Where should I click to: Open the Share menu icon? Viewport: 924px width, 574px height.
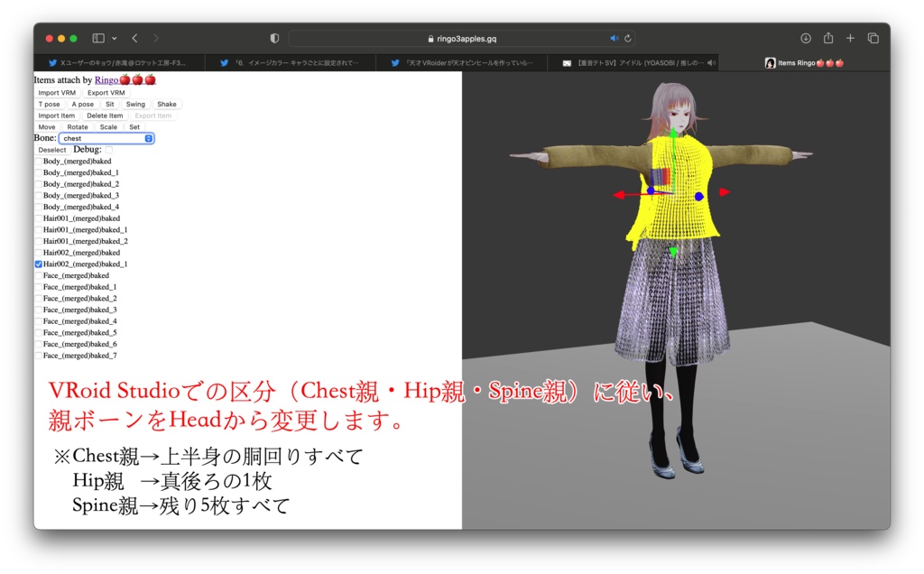point(828,38)
